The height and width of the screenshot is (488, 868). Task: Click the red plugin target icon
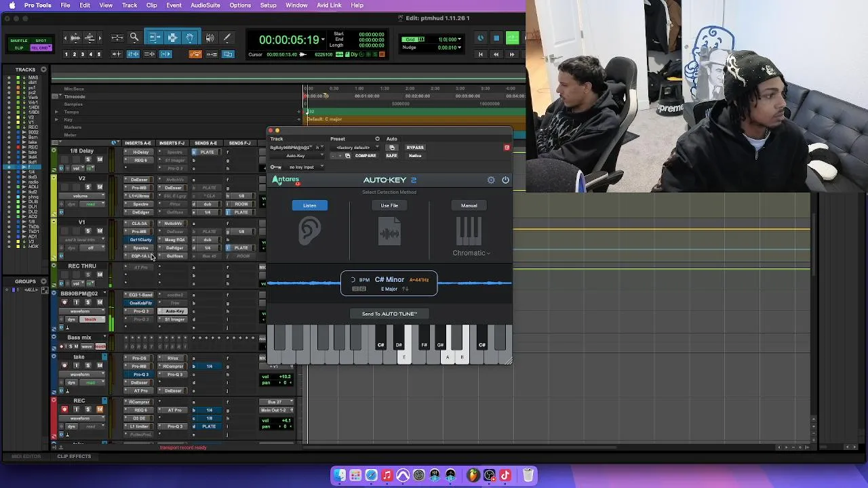(x=507, y=147)
